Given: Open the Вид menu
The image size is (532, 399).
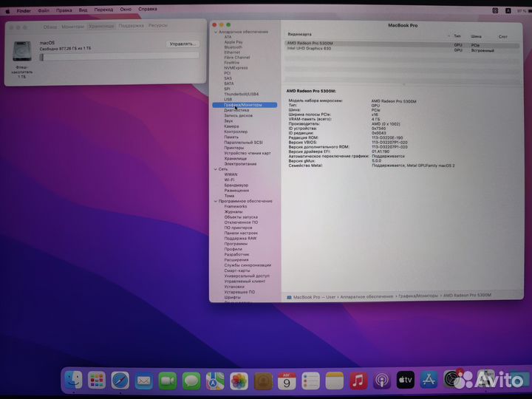Looking at the screenshot, I should point(83,10).
